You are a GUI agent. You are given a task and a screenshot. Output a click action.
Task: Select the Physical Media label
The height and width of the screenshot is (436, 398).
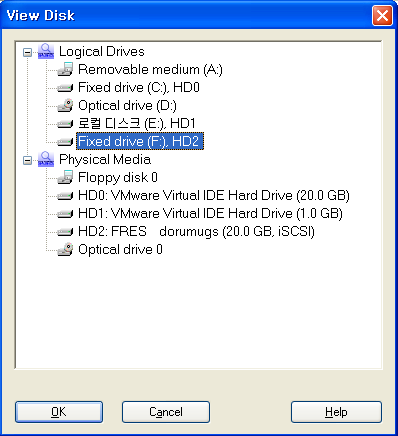click(x=105, y=160)
